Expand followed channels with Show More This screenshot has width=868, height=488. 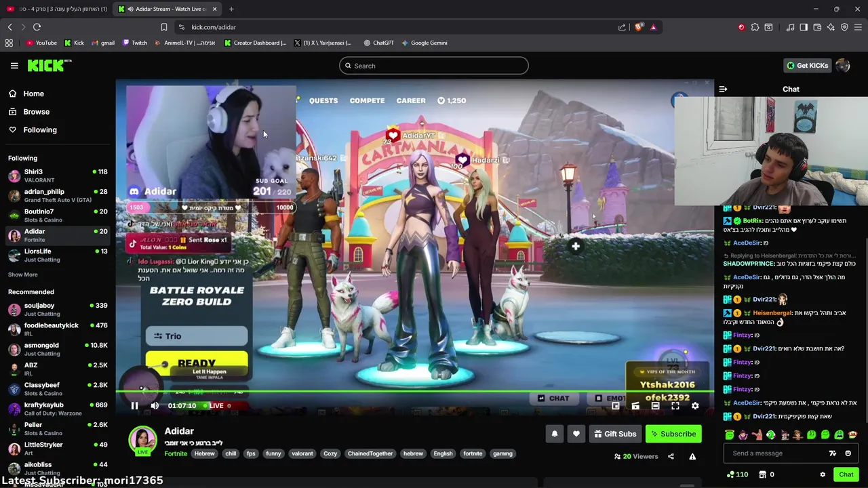point(23,274)
